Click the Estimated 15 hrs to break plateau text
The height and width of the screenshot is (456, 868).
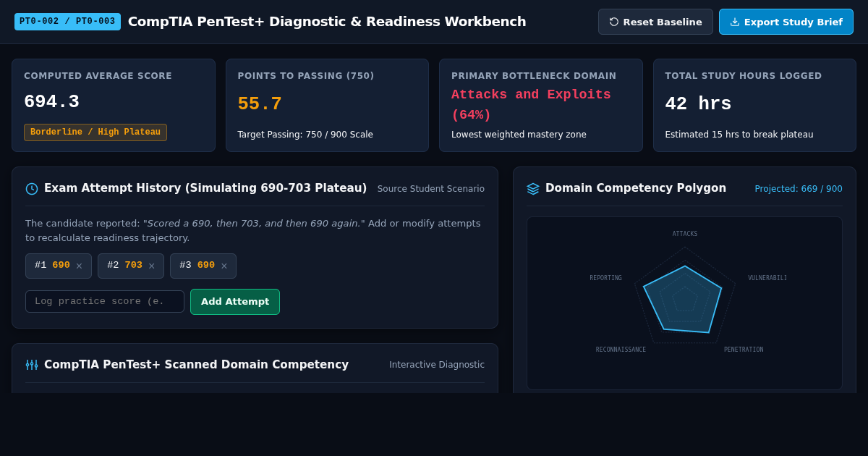739,135
